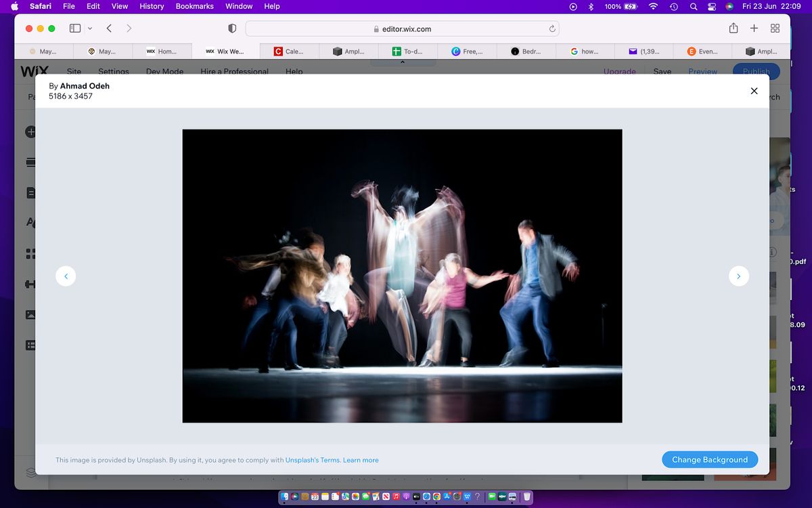Image resolution: width=812 pixels, height=508 pixels.
Task: Click the Wix logo in the top bar
Action: pos(33,71)
